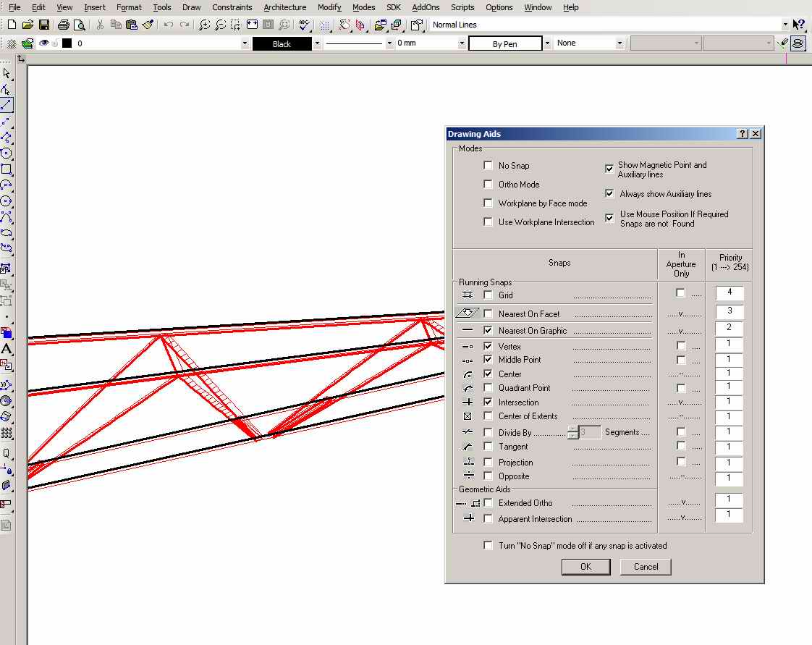Image resolution: width=812 pixels, height=645 pixels.
Task: Enable the Ortho Mode checkbox
Action: point(489,185)
